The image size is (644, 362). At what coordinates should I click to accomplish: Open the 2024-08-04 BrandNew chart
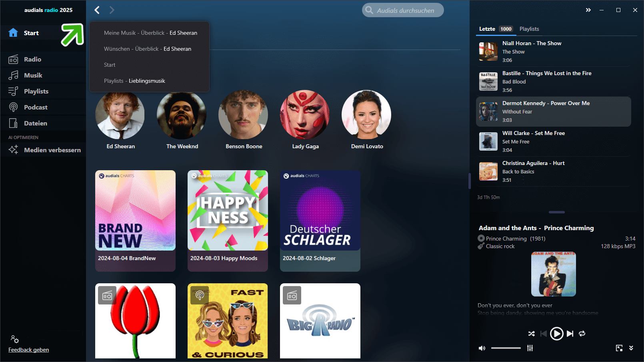[x=135, y=221]
